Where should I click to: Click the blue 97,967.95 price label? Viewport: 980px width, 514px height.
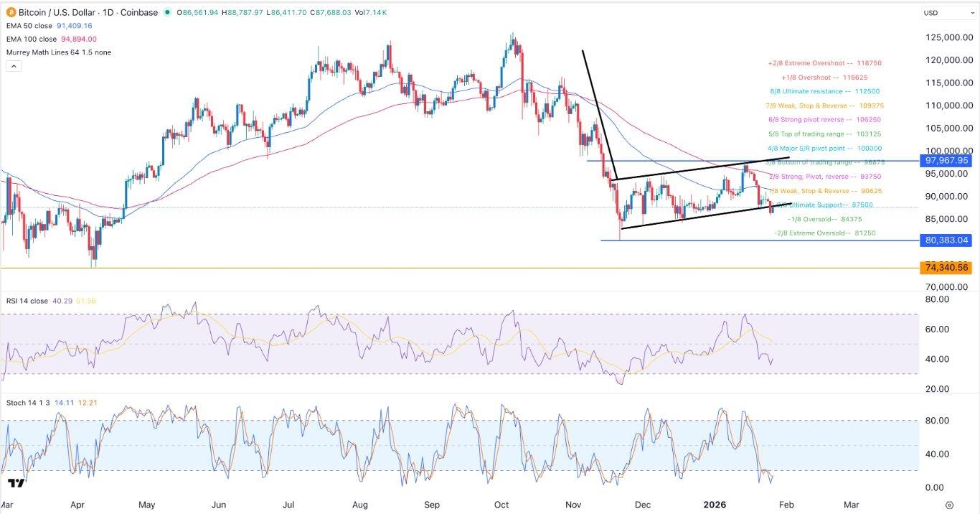click(946, 161)
